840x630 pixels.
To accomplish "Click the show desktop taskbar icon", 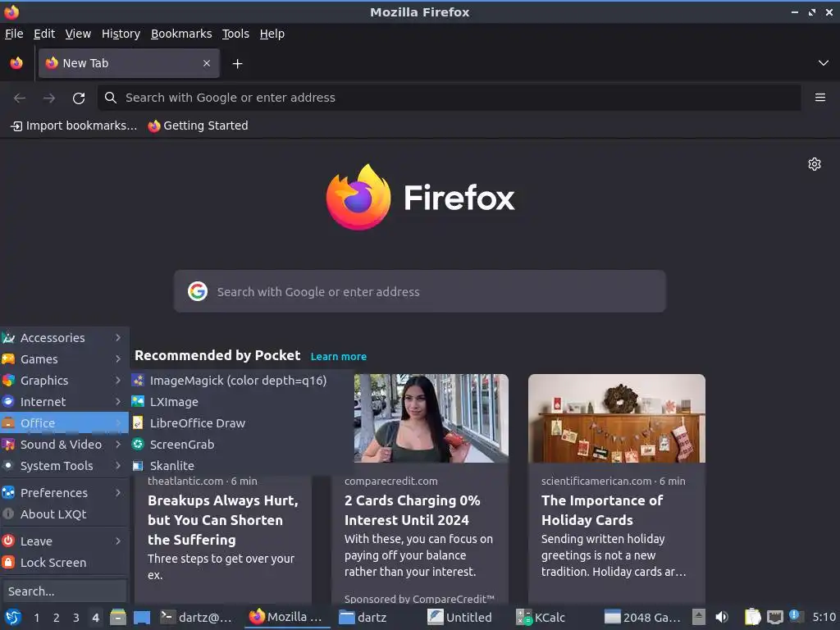I will [x=141, y=617].
